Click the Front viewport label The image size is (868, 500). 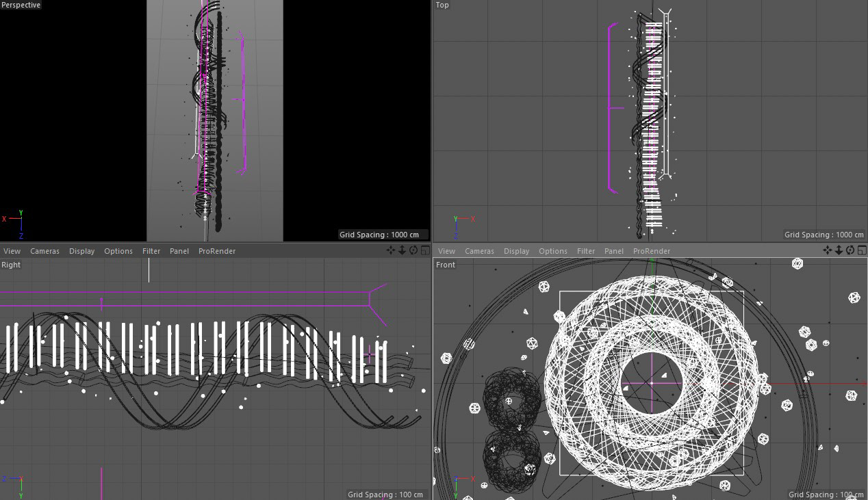tap(446, 265)
